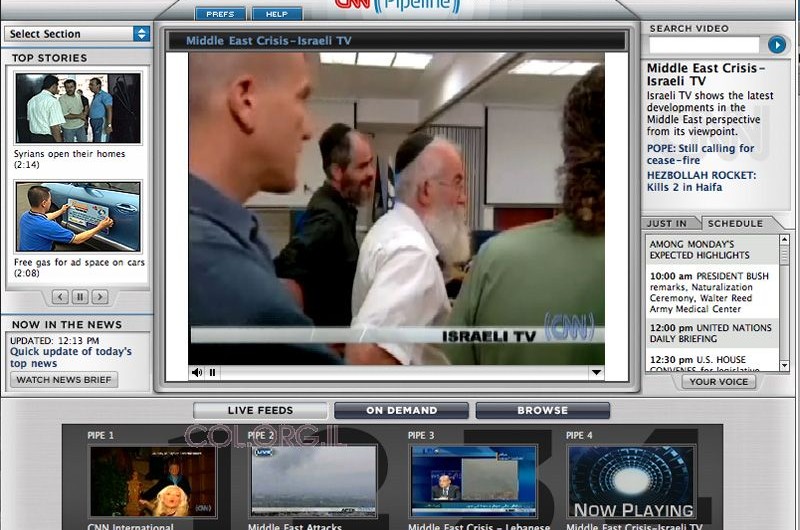Image resolution: width=800 pixels, height=530 pixels.
Task: Open the HELP button
Action: tap(277, 14)
